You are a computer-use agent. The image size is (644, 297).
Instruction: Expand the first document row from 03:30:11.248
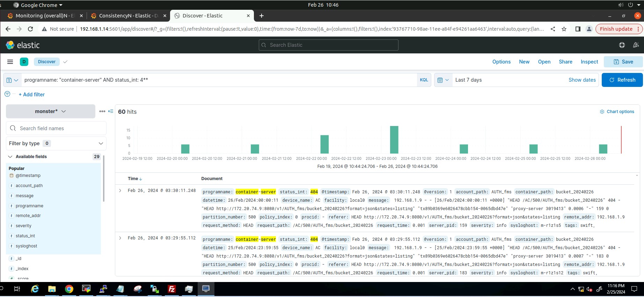pos(120,191)
